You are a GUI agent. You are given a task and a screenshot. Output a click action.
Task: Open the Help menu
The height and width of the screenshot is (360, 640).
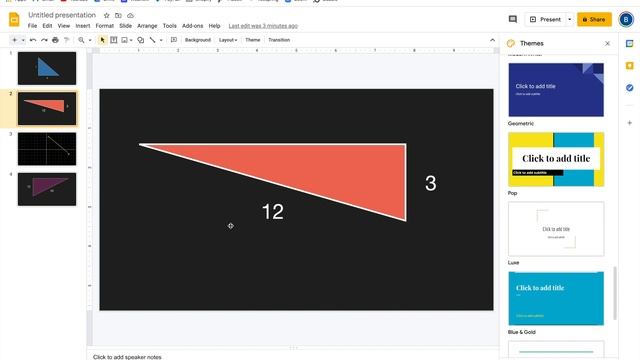pos(214,26)
